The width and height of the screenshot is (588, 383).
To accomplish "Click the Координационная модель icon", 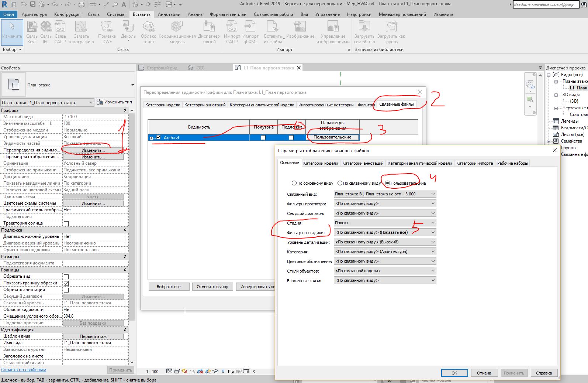I will (177, 27).
